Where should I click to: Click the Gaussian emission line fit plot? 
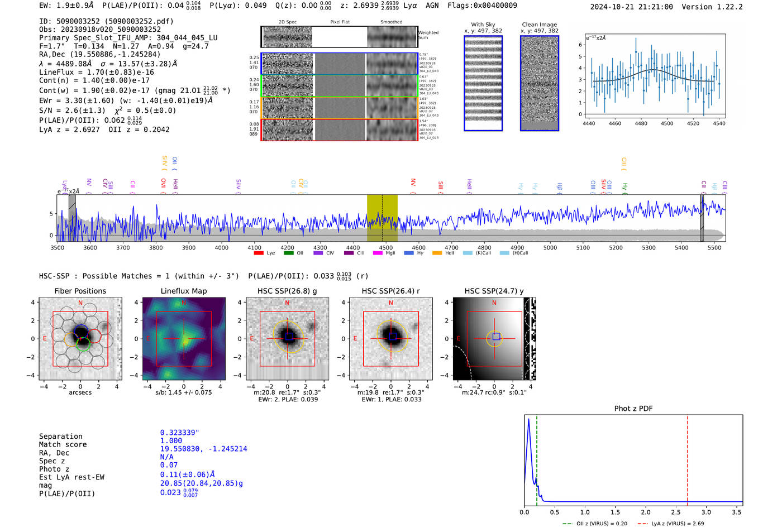654,76
